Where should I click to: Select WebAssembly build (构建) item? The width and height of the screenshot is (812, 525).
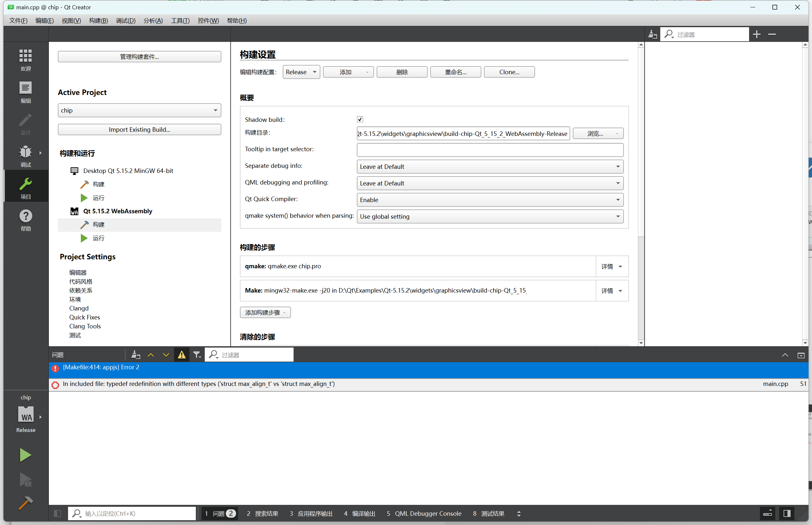click(x=140, y=225)
